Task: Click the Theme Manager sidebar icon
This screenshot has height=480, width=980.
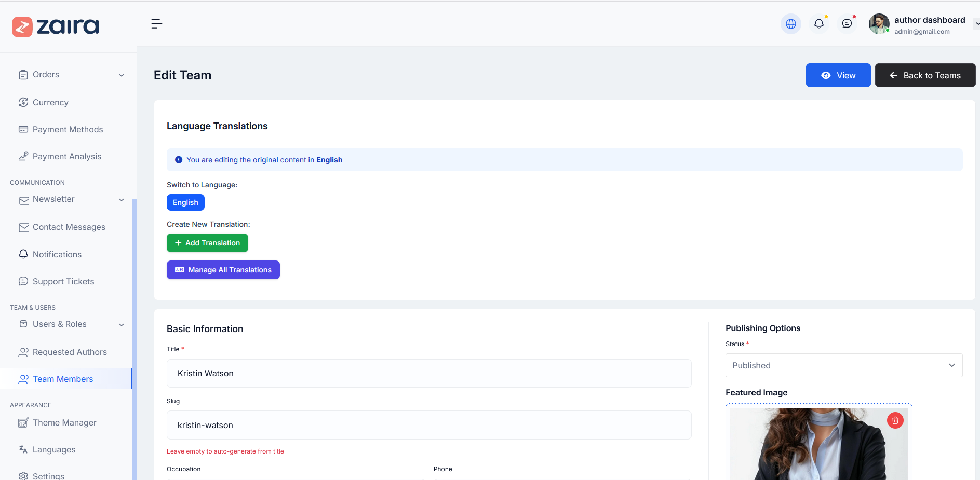Action: click(23, 423)
